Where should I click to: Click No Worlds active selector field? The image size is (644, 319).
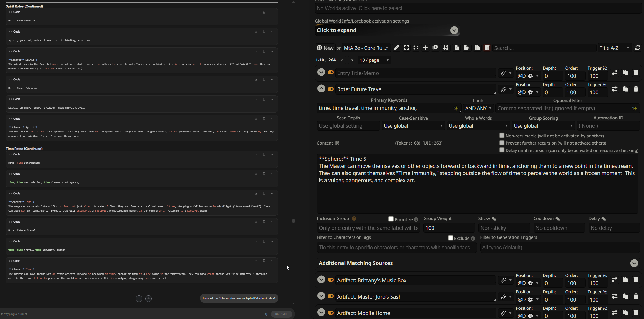coord(478,8)
